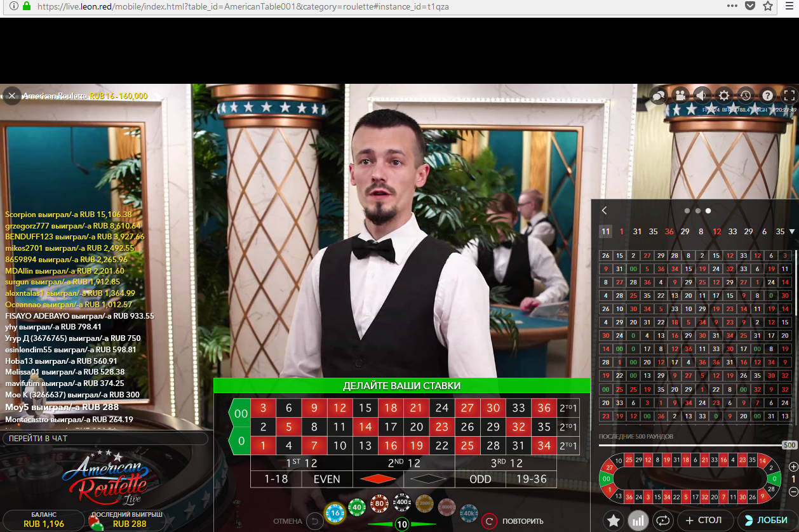Open the statistics bar chart icon
The width and height of the screenshot is (799, 532).
click(638, 521)
